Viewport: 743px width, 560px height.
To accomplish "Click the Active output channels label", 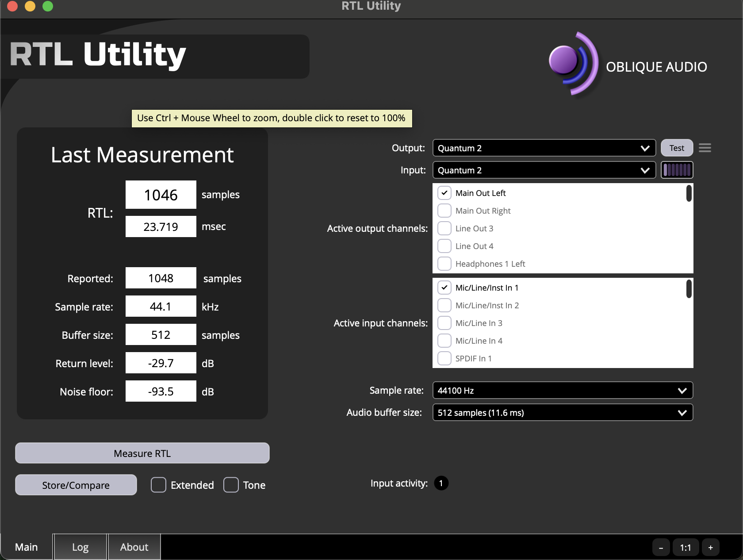I will pos(377,228).
